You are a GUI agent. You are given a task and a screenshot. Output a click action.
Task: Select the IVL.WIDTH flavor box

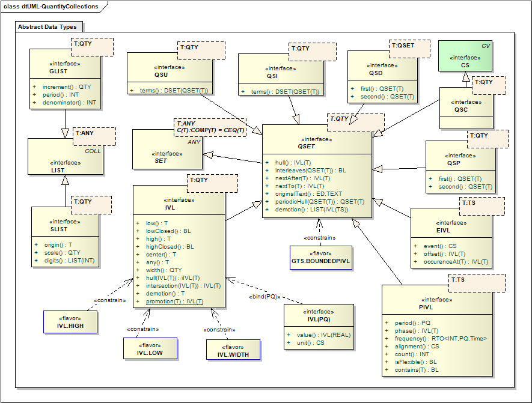[233, 350]
